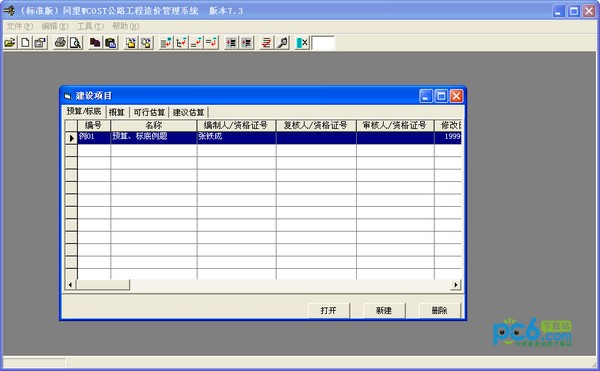This screenshot has width=600, height=371.
Task: Switch to the 建议估算 tab
Action: coord(189,112)
